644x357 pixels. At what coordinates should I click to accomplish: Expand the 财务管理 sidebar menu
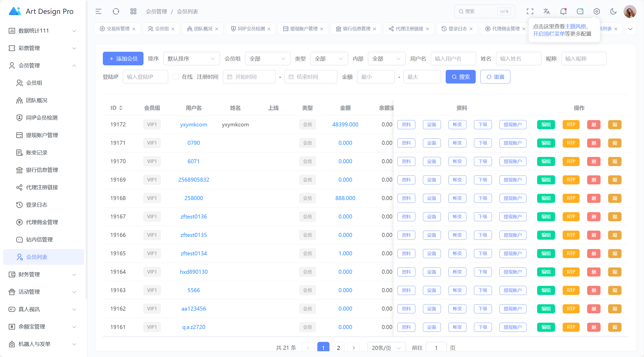(x=43, y=274)
